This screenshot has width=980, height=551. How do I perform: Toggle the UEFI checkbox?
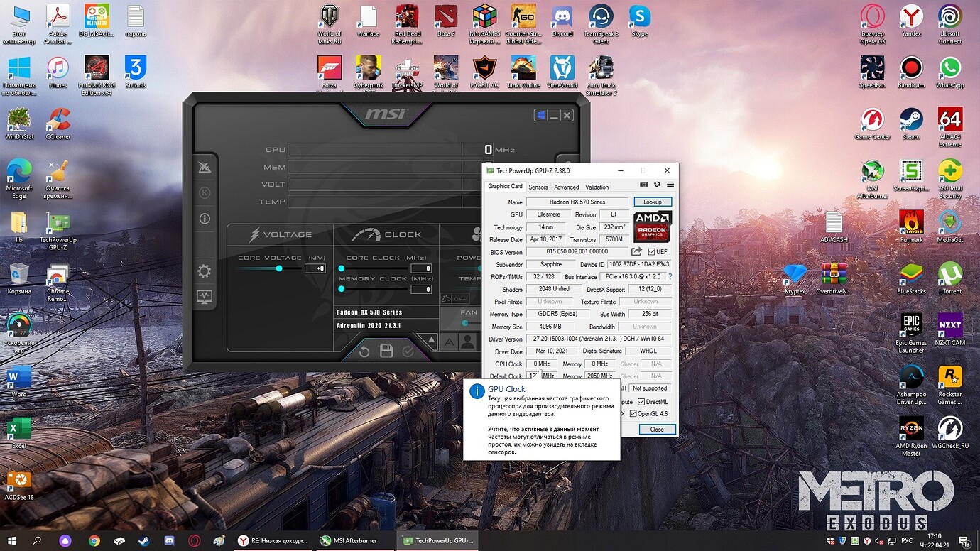(x=652, y=251)
